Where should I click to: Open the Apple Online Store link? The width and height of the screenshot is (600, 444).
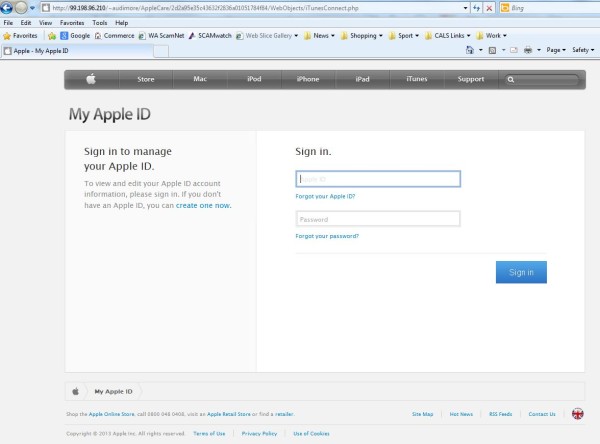pos(111,414)
